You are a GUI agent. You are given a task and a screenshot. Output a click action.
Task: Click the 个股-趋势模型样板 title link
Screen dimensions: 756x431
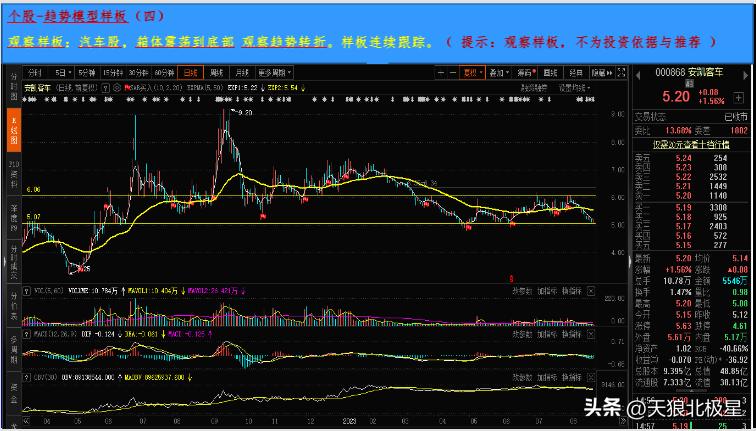click(x=68, y=16)
